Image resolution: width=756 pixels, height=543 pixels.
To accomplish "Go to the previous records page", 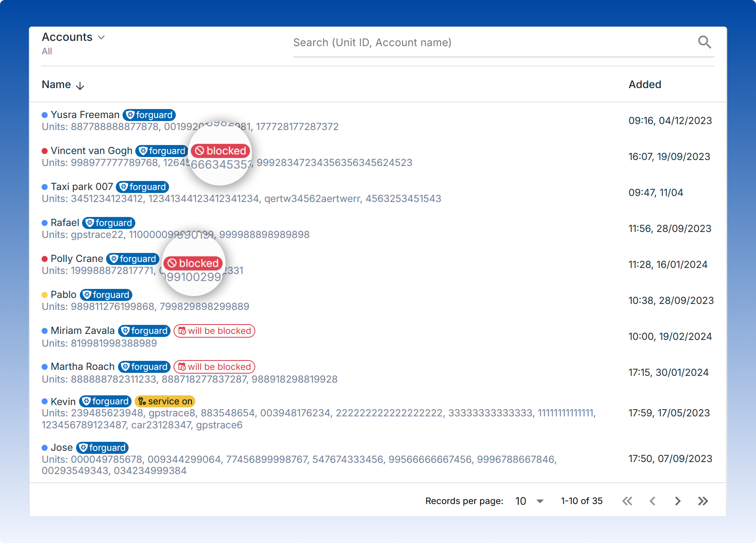I will tap(653, 501).
